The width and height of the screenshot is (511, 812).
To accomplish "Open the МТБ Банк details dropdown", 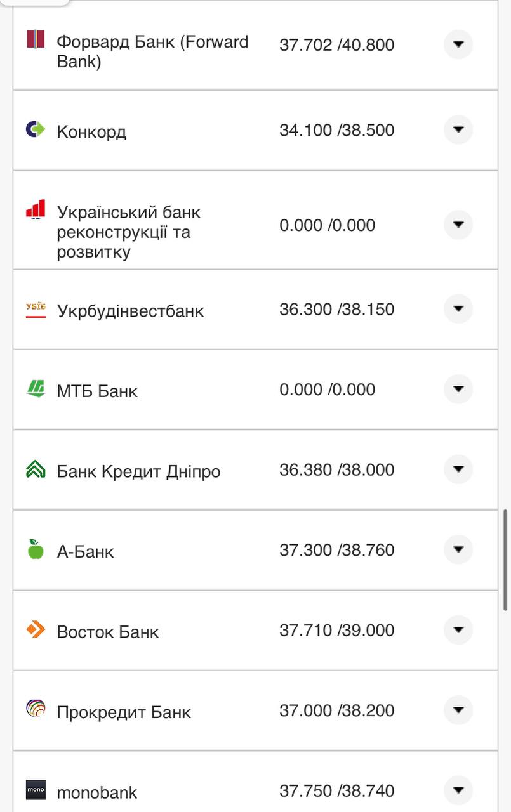I will point(458,389).
